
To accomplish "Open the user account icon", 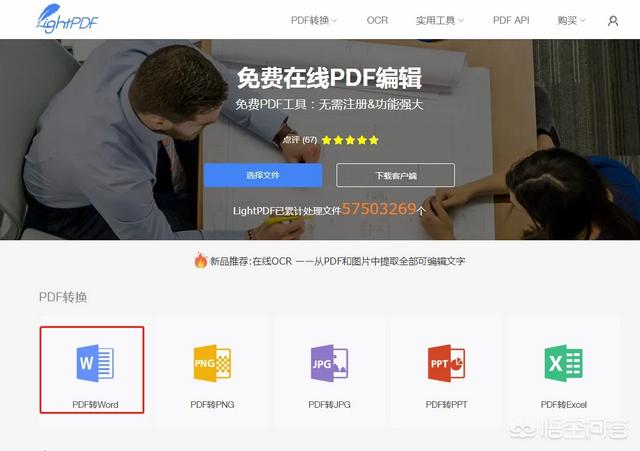I will point(613,21).
